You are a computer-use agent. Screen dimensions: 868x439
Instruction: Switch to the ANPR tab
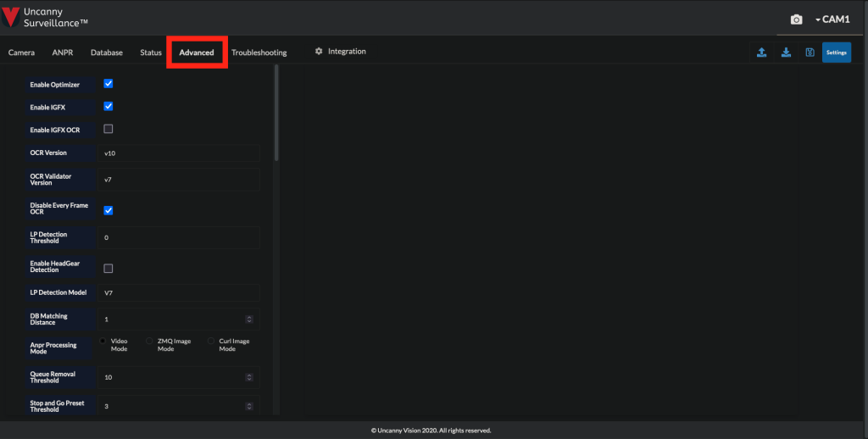[63, 53]
